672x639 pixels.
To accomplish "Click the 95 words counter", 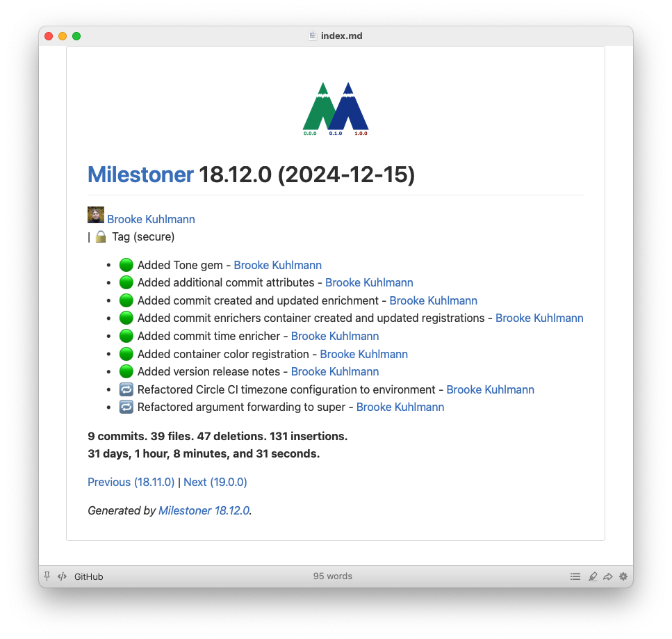I will [333, 576].
